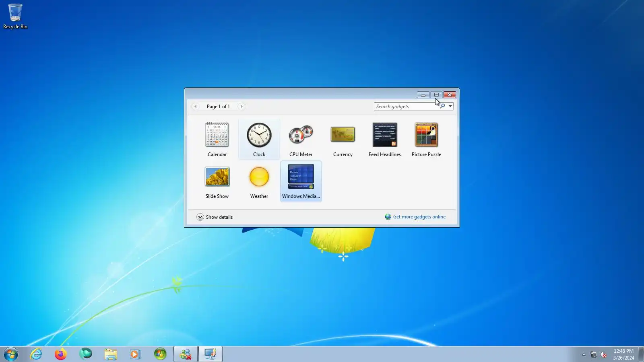
Task: Click the 'Page 1 of 1' label
Action: click(x=218, y=107)
